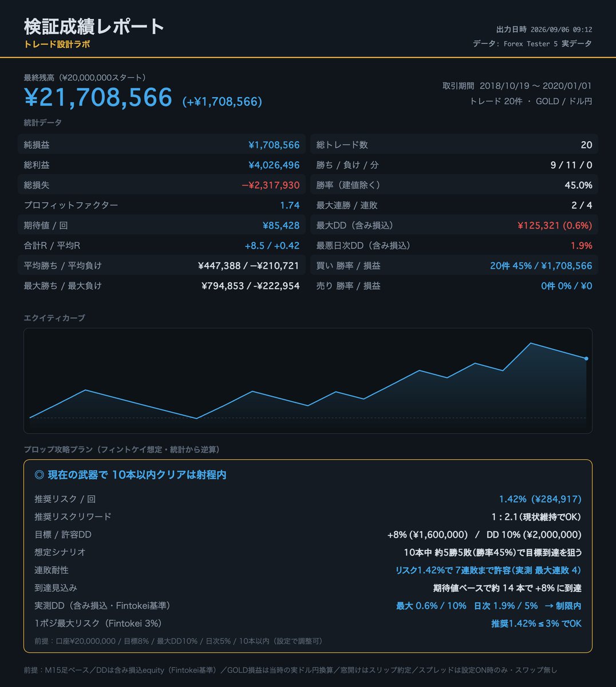616x687 pixels.
Task: Click the 期待値 / 回 value ¥85,428
Action: (281, 226)
